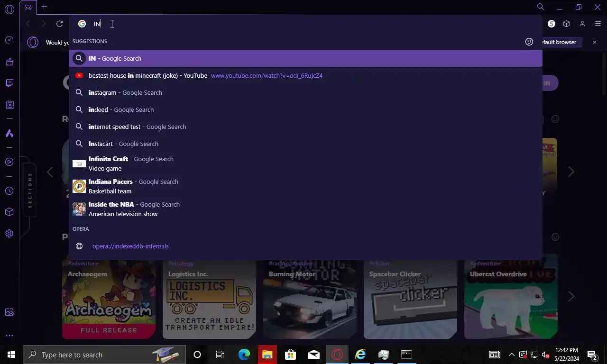Viewport: 607px width, 364px height.
Task: Open the three-dot sidebar setup menu
Action: click(9, 336)
